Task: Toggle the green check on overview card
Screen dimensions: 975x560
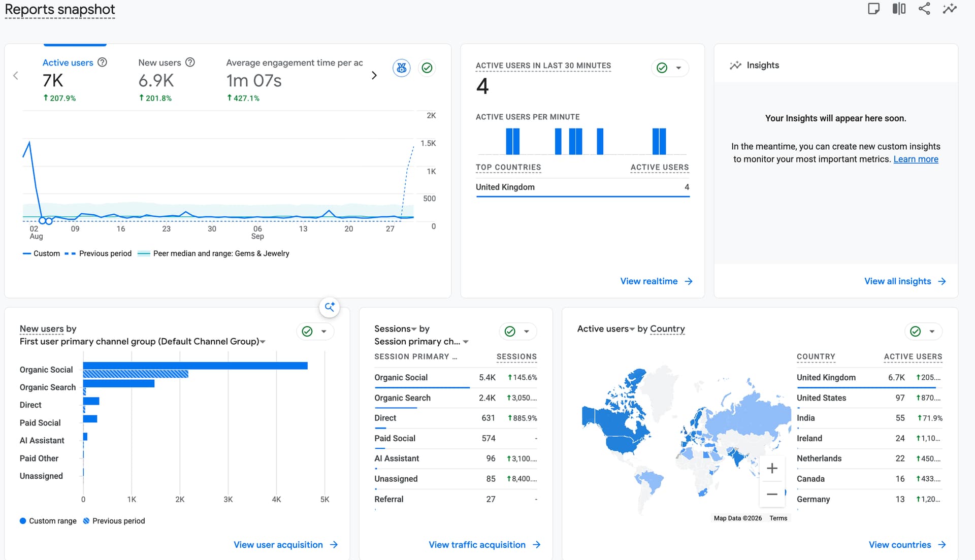Action: 427,68
